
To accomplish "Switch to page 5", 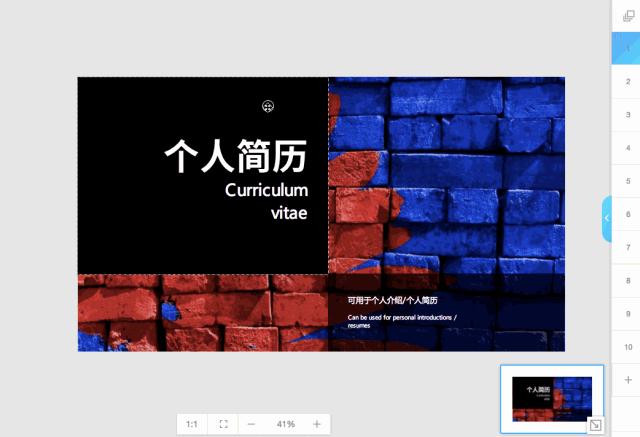I will pyautogui.click(x=626, y=181).
